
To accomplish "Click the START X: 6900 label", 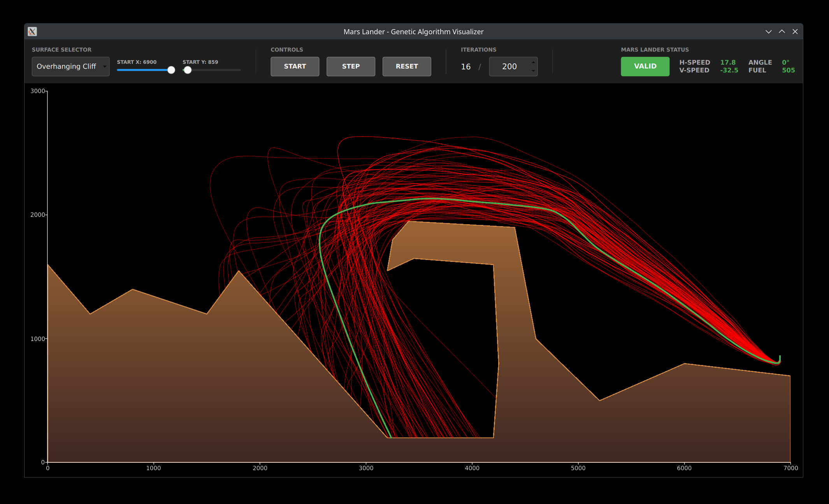I will [x=137, y=62].
